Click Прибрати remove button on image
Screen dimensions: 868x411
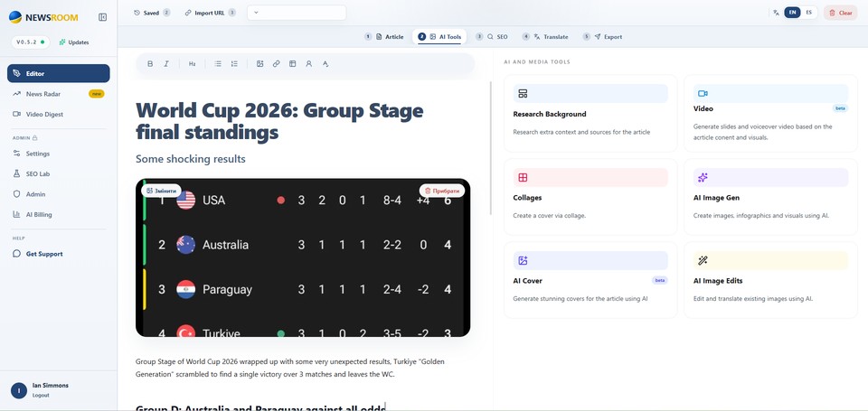[x=442, y=191]
